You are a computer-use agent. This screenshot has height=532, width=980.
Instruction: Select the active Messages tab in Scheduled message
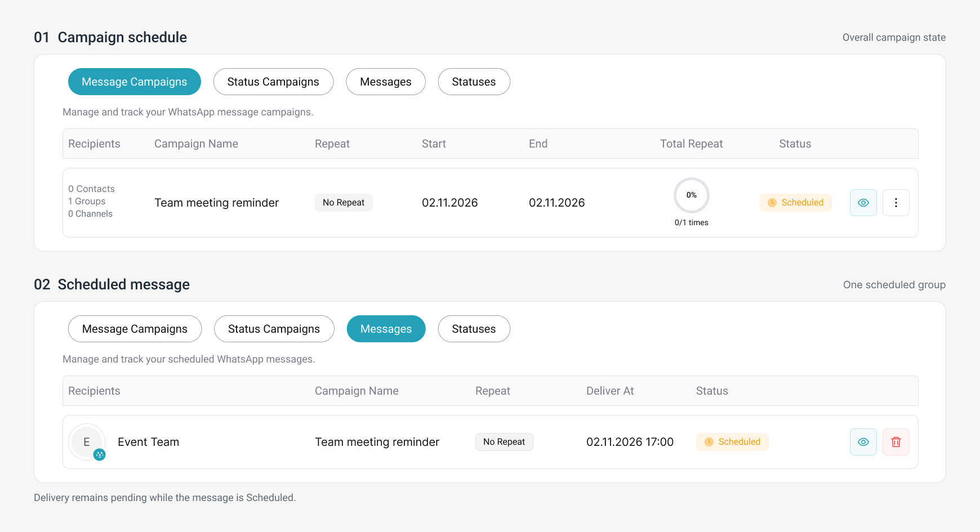click(x=386, y=329)
